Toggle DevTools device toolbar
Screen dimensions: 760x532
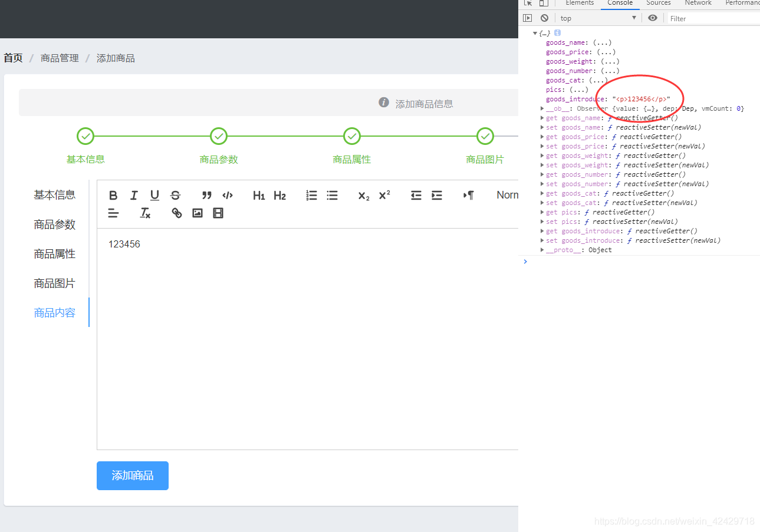pos(544,3)
